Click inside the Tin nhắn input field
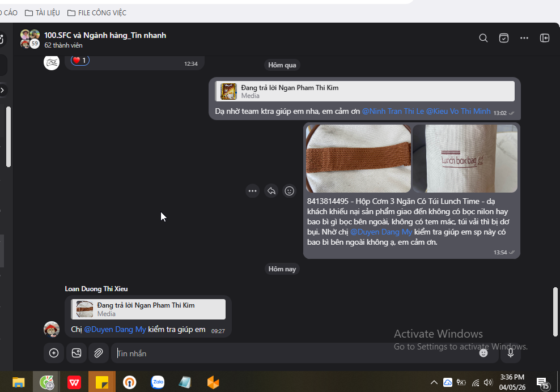The image size is (560, 392). (296, 353)
